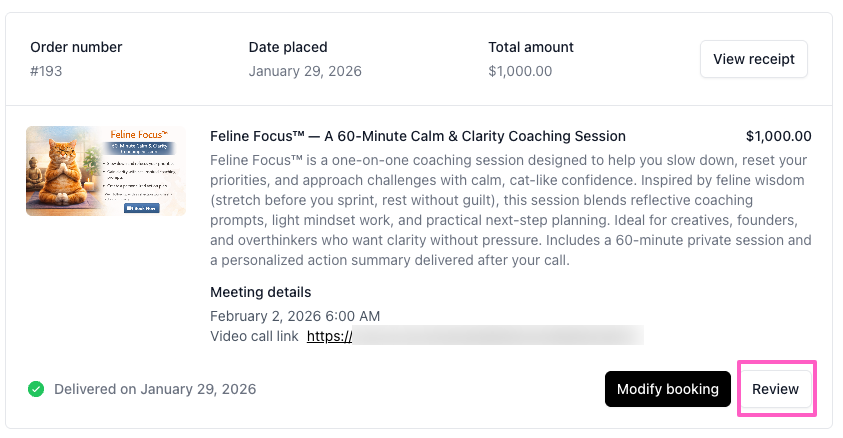Viewport: 843px width, 438px height.
Task: Click the Order number label
Action: tap(76, 47)
